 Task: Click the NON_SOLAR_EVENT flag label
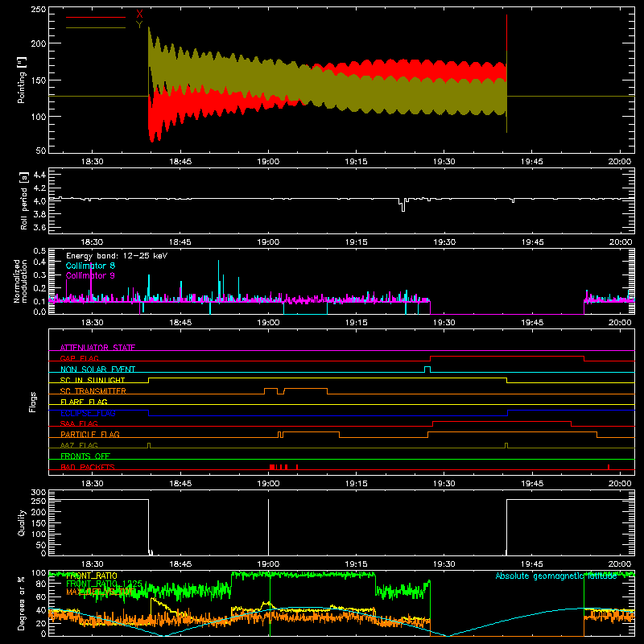coord(97,369)
